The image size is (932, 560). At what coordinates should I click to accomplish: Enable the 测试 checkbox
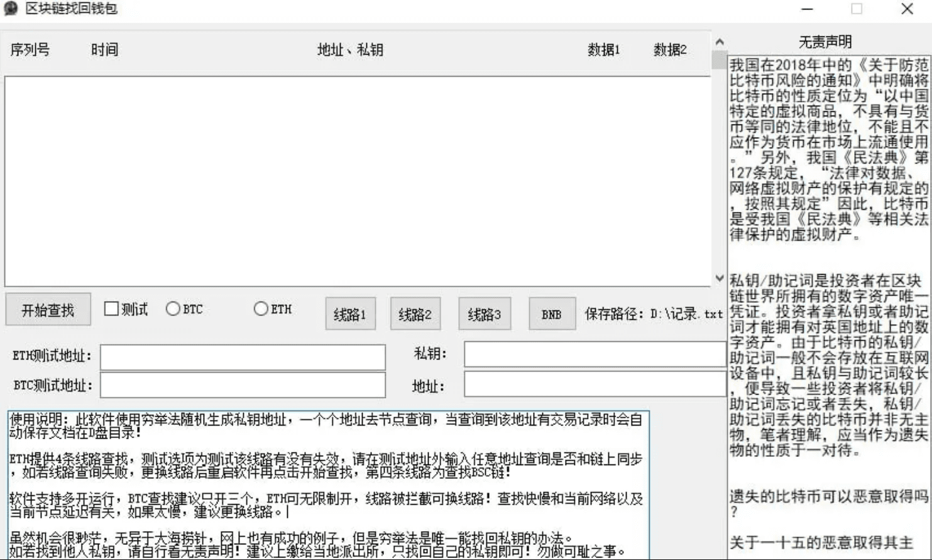point(111,309)
